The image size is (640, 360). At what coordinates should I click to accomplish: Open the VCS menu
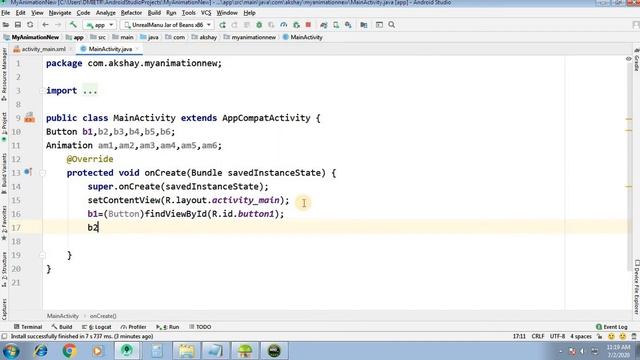point(206,13)
